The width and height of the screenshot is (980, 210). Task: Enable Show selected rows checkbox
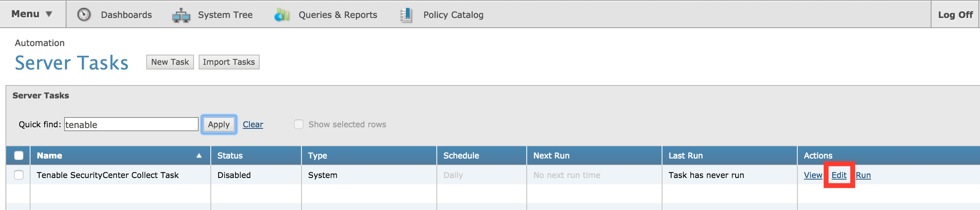[x=299, y=124]
